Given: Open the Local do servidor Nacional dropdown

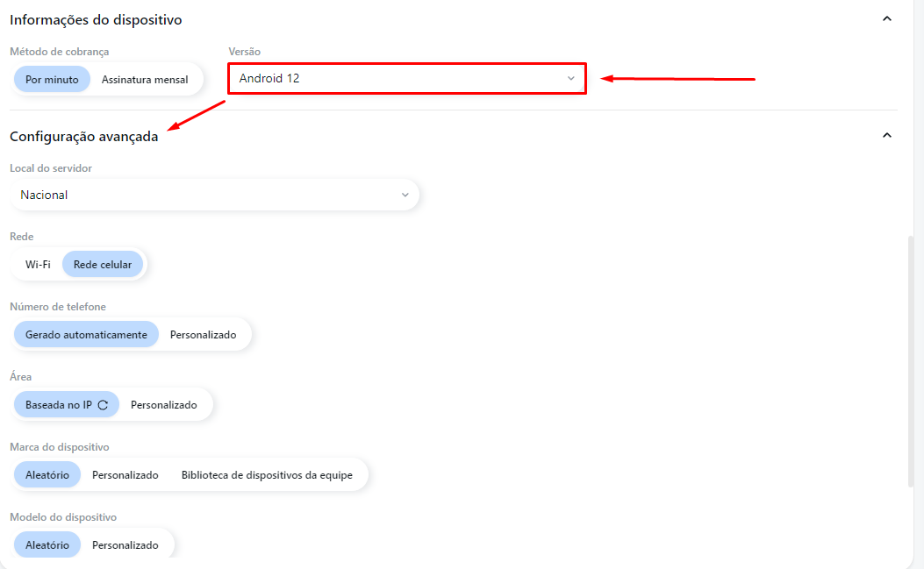Looking at the screenshot, I should tap(214, 195).
